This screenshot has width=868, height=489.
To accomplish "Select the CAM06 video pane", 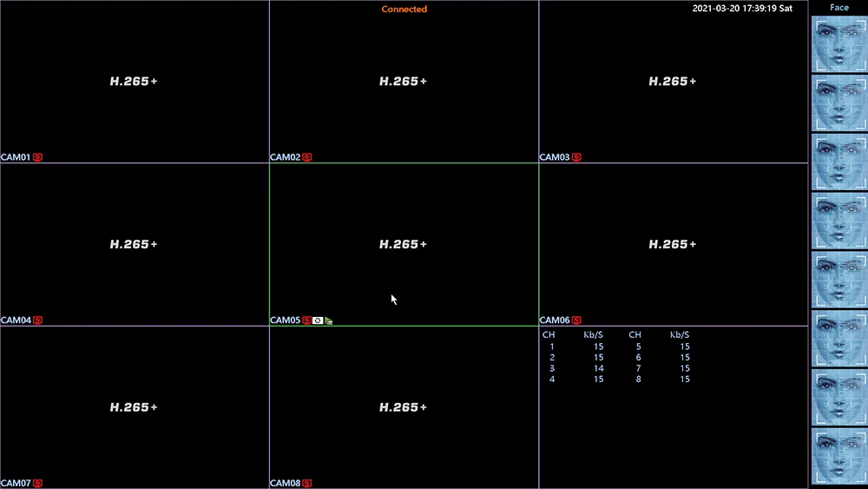I will tap(674, 244).
